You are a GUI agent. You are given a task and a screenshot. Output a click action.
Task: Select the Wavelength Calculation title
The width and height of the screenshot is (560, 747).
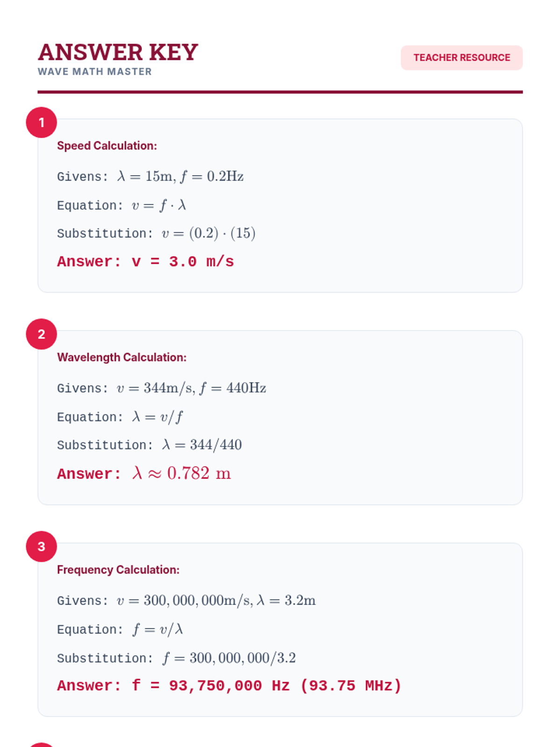[x=122, y=358]
